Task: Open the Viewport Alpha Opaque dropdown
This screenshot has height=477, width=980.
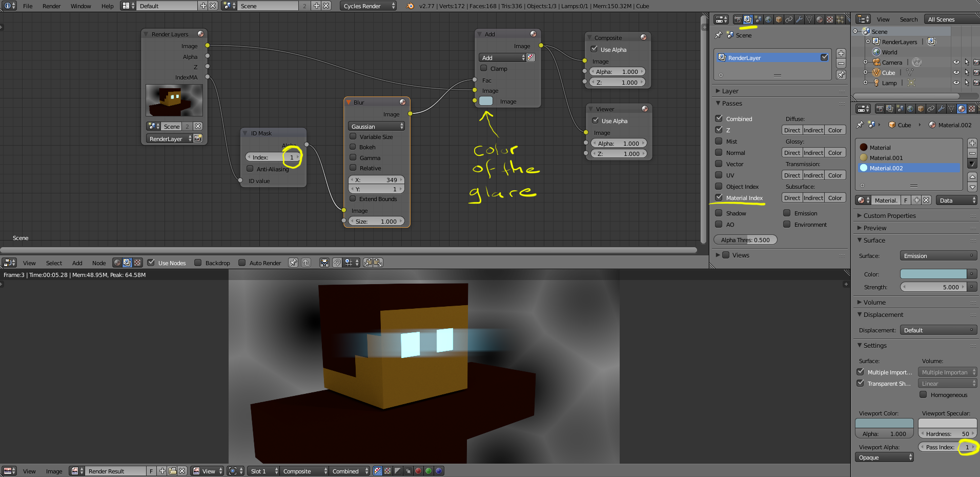Action: 884,457
